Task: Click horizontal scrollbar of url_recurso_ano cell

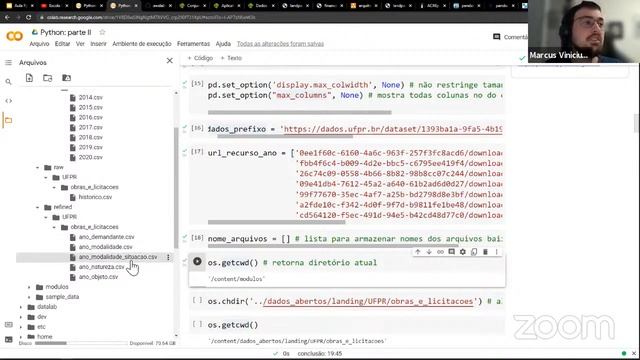Action: click(x=276, y=222)
